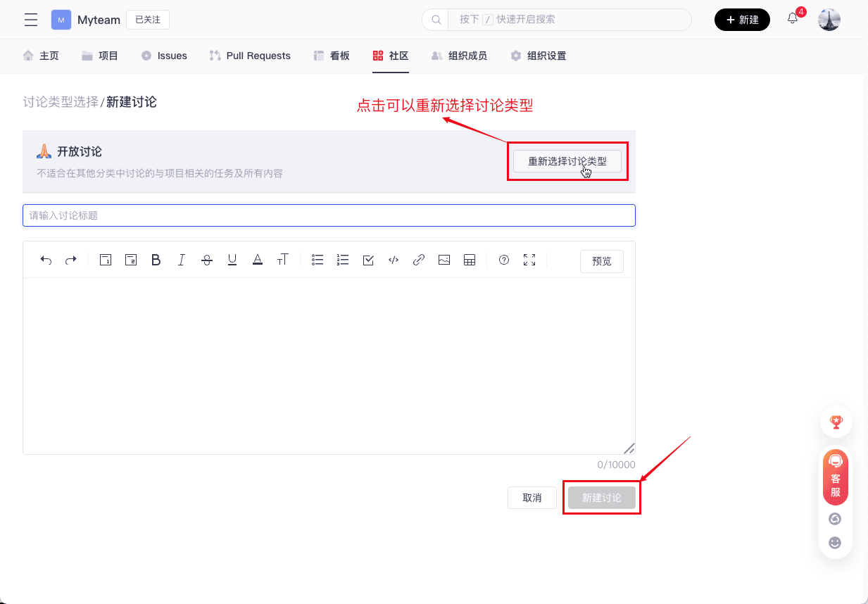
Task: Toggle the 已关注 follow status
Action: [148, 20]
